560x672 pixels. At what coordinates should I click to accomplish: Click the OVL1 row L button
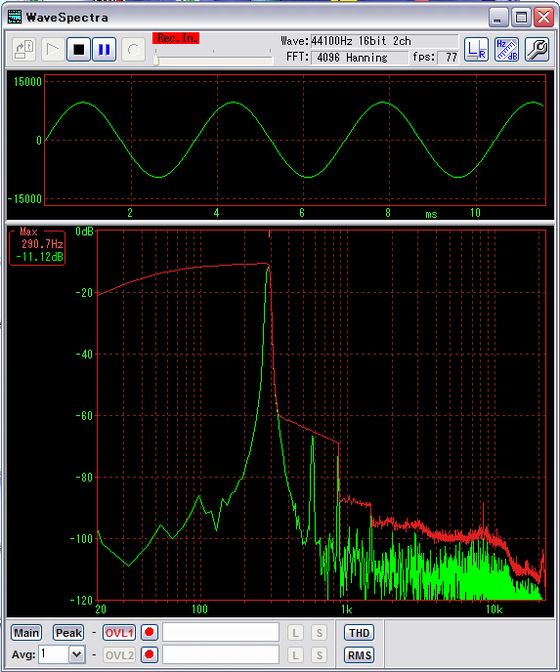click(295, 633)
